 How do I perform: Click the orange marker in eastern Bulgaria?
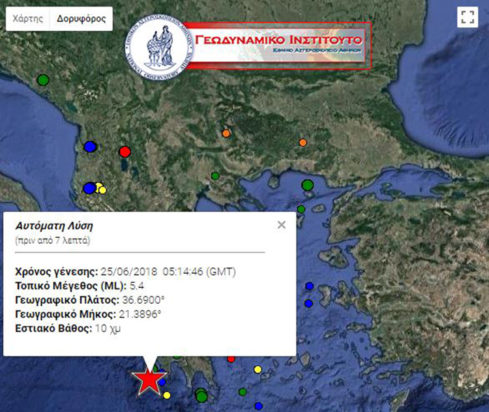(x=303, y=143)
